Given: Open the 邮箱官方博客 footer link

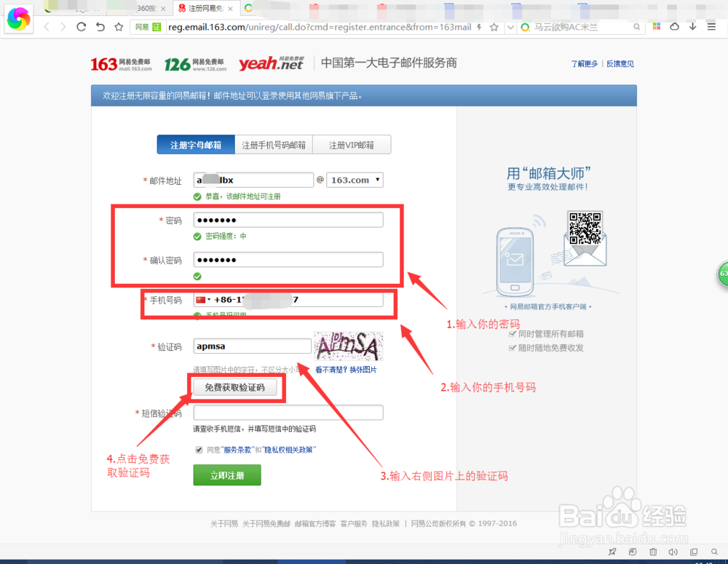Looking at the screenshot, I should [314, 524].
